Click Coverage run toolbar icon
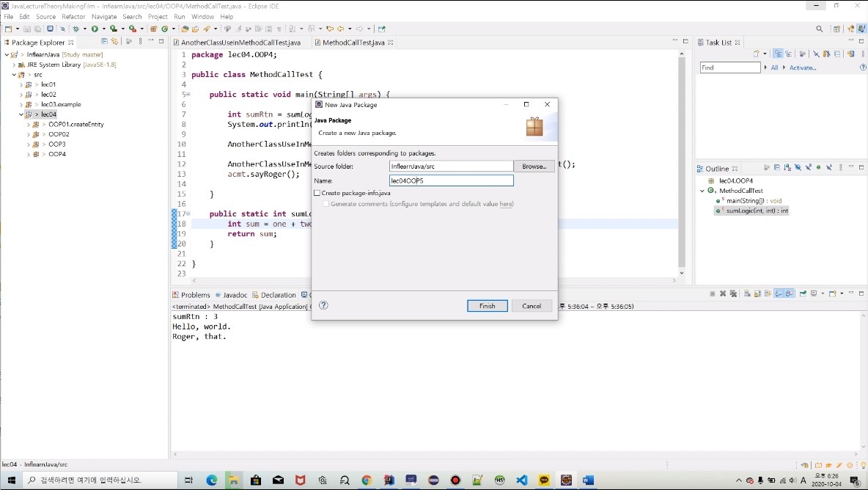Viewport: 868px width, 490px height. (114, 29)
